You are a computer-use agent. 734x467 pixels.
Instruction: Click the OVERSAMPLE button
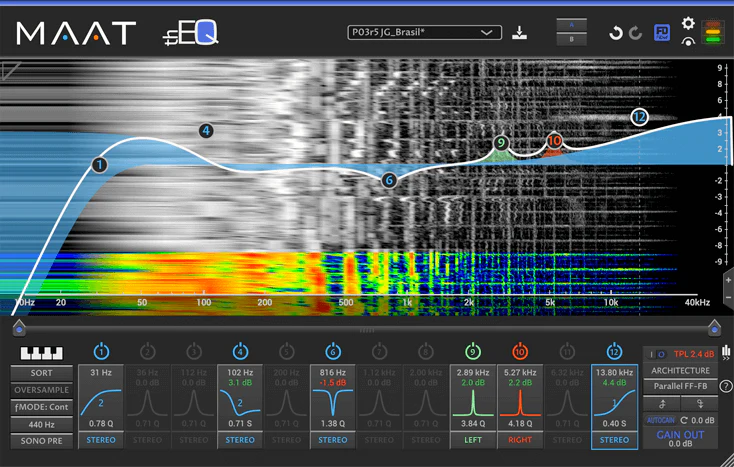point(42,390)
